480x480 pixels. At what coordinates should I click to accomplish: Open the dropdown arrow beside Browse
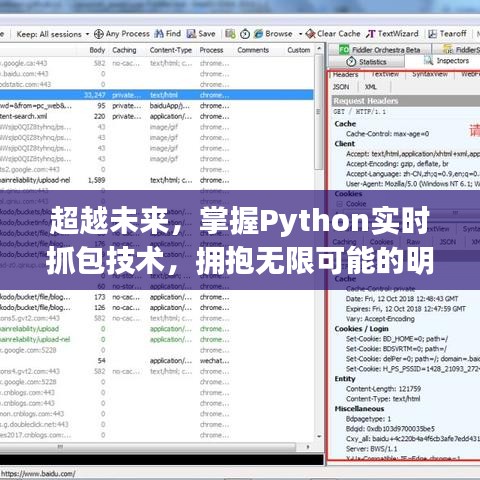[300, 34]
